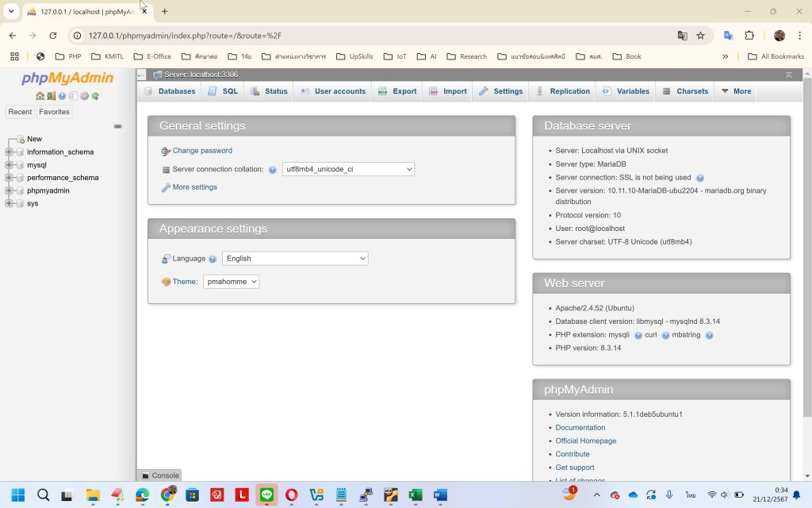Click the Google Translate extension icon
Screen dimensions: 812x508
point(729,36)
